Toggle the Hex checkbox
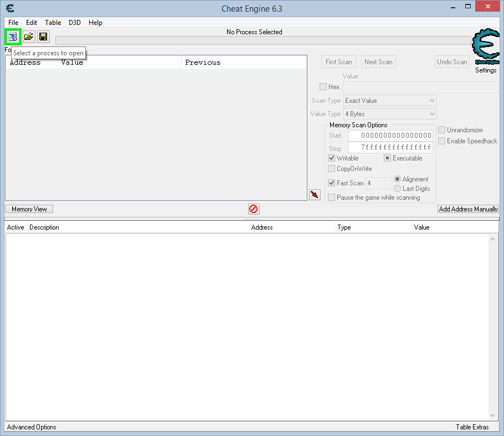504x436 pixels. tap(323, 87)
